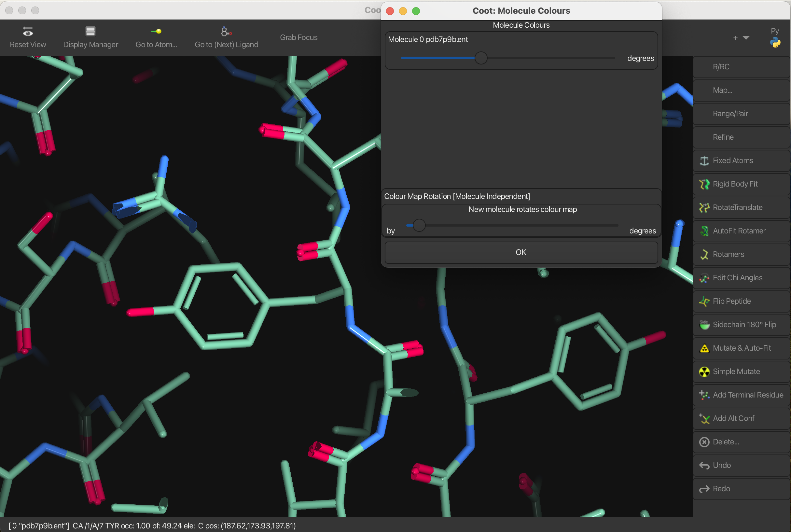Go to the next ligand
Screen dimensions: 791x532
click(226, 37)
